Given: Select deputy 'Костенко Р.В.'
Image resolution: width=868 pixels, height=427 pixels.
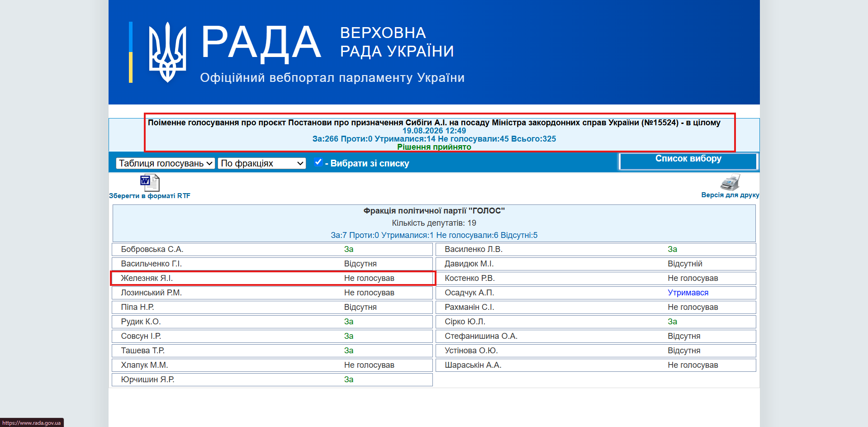Looking at the screenshot, I should pyautogui.click(x=470, y=278).
